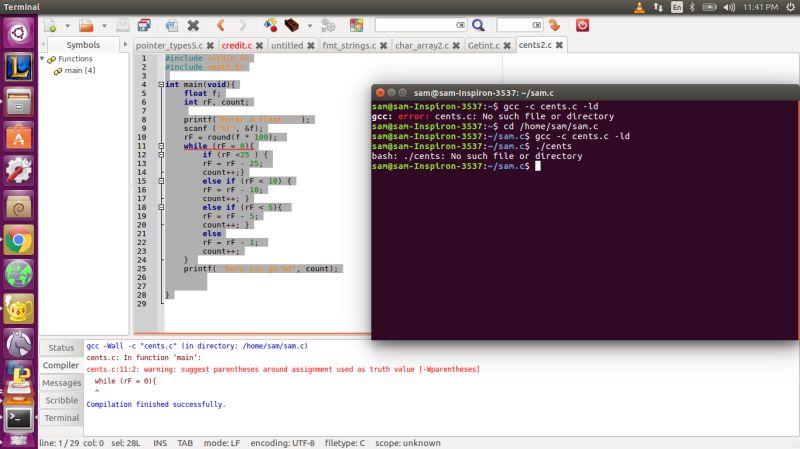
Task: Reload the current file from disk
Action: pyautogui.click(x=172, y=25)
